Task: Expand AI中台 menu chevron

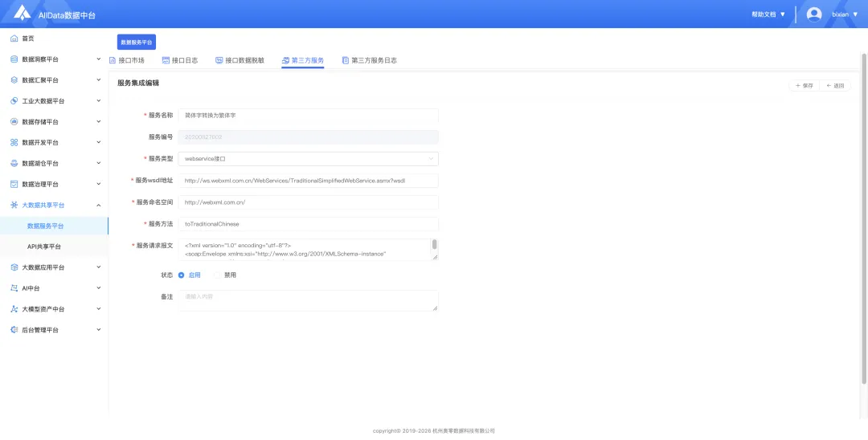Action: coord(99,288)
